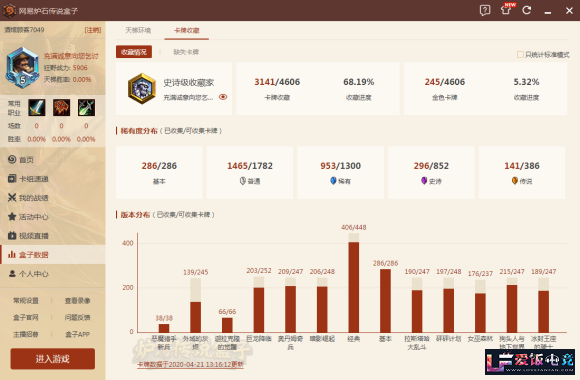The height and width of the screenshot is (380, 580).
Task: Switch to 卡牌收藏 tab
Action: tap(186, 30)
